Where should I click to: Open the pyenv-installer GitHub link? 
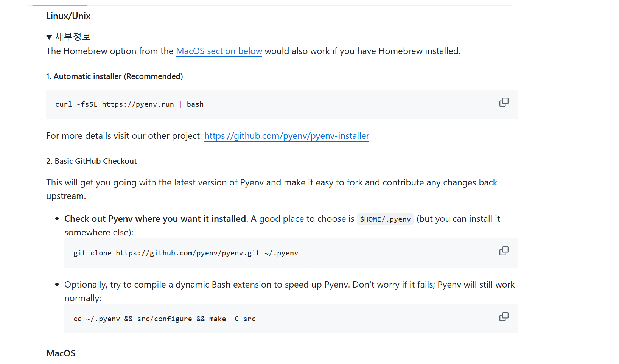[287, 136]
